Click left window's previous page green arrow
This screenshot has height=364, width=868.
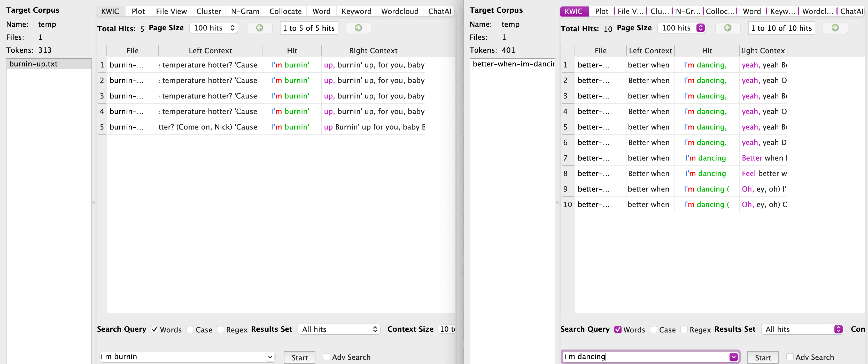tap(259, 28)
